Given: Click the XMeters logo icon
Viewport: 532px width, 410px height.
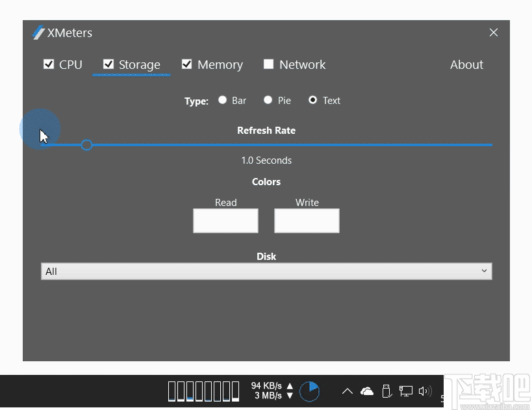Looking at the screenshot, I should pyautogui.click(x=38, y=32).
